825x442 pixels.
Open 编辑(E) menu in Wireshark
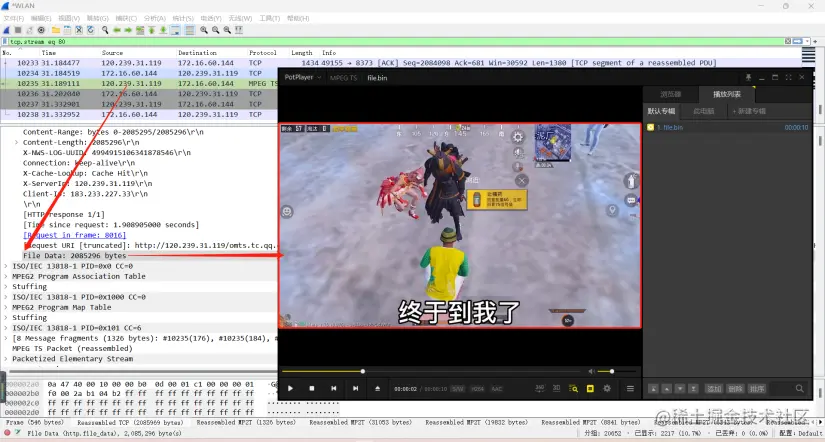point(41,18)
